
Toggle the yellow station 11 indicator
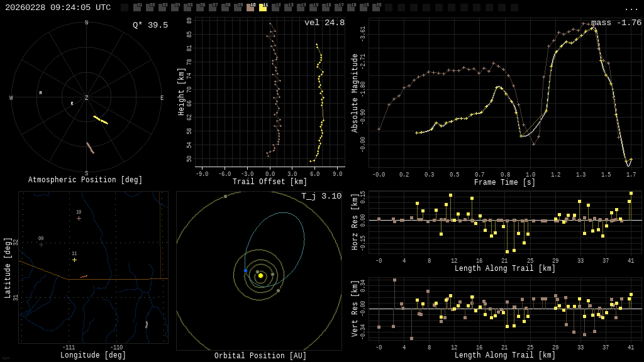pyautogui.click(x=263, y=8)
